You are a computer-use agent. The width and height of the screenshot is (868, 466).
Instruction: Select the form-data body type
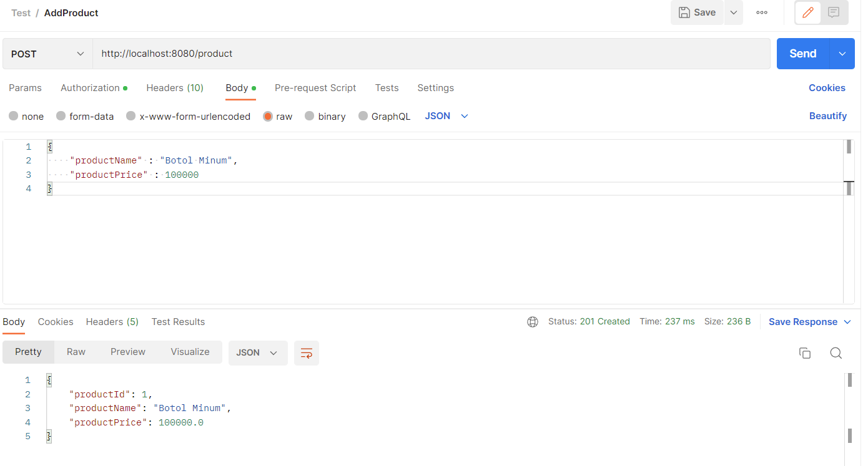click(x=85, y=116)
